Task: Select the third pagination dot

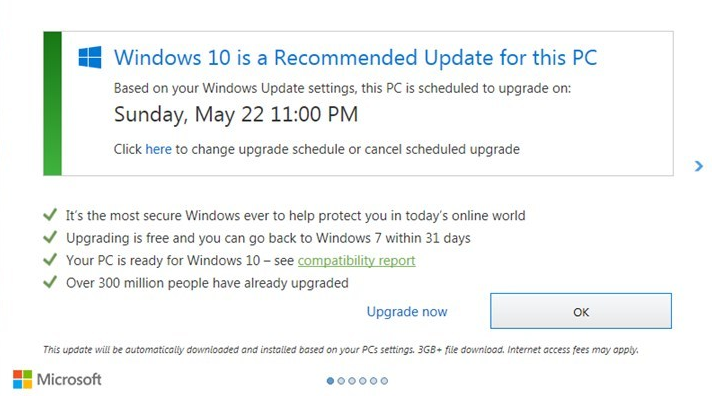Action: tap(352, 381)
